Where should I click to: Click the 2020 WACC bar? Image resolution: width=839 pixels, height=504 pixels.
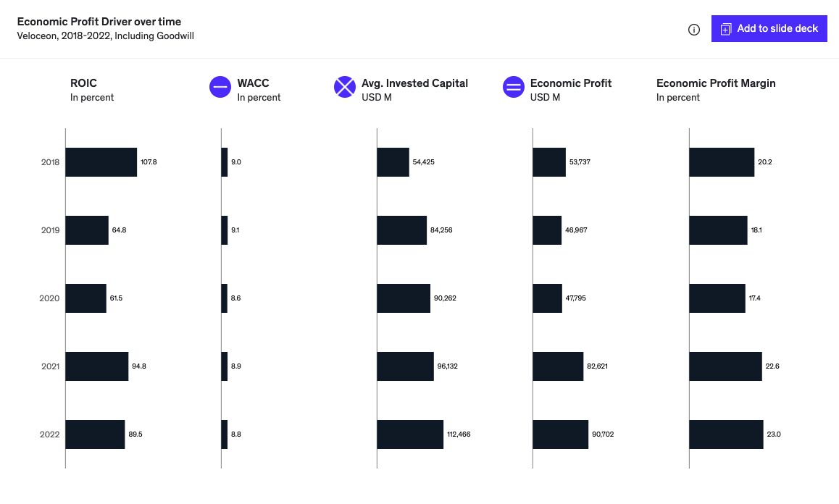[x=224, y=298]
